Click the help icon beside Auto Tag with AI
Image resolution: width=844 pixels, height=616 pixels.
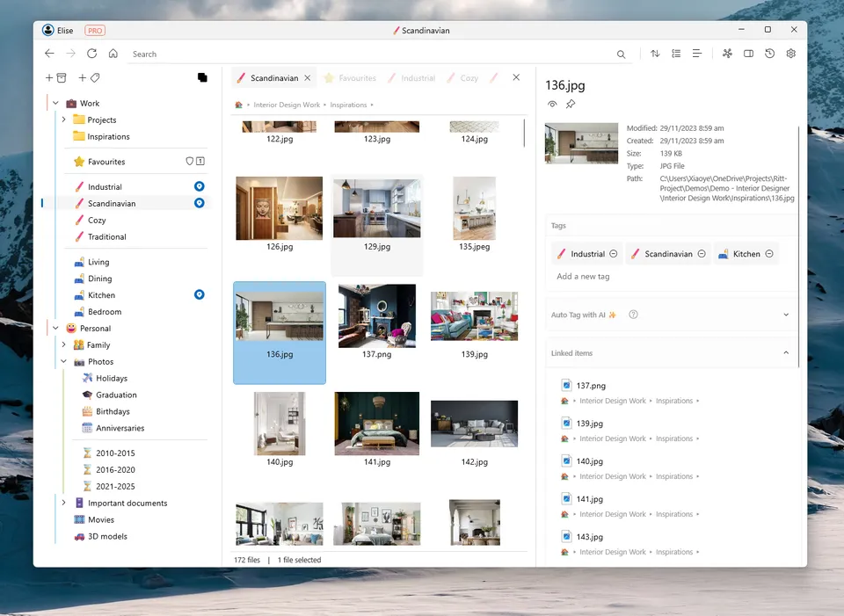(633, 315)
